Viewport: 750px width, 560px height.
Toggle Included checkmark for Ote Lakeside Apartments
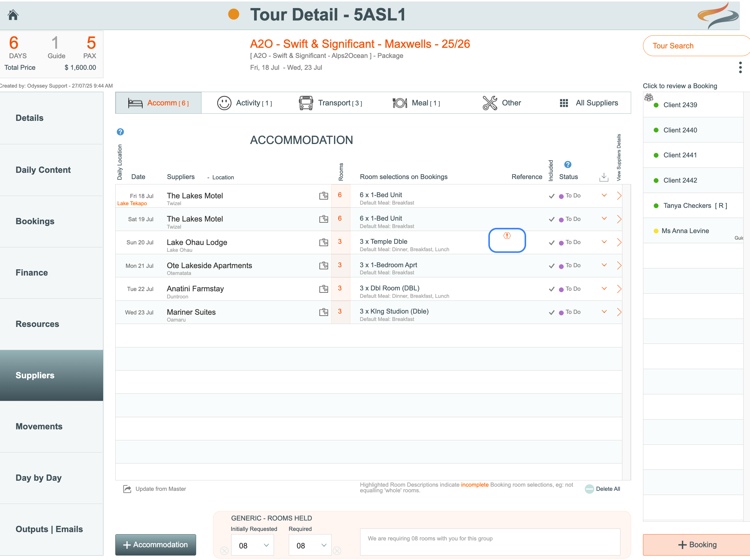click(552, 266)
